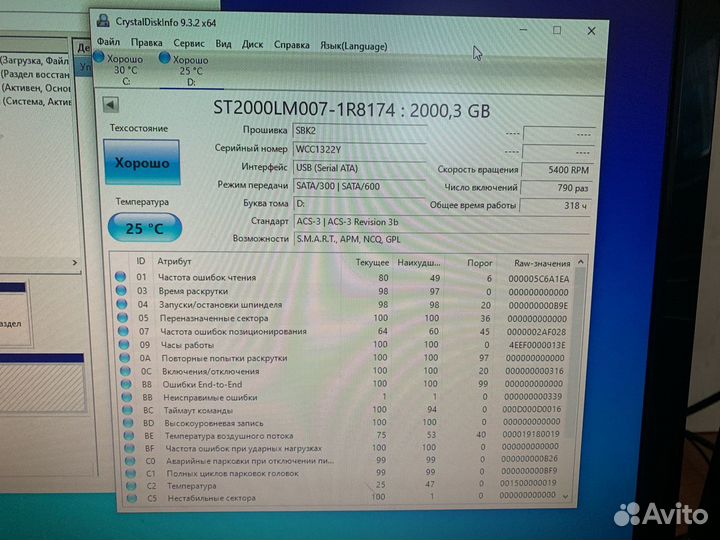Open the Вид menu
This screenshot has width=720, height=540.
click(x=223, y=44)
